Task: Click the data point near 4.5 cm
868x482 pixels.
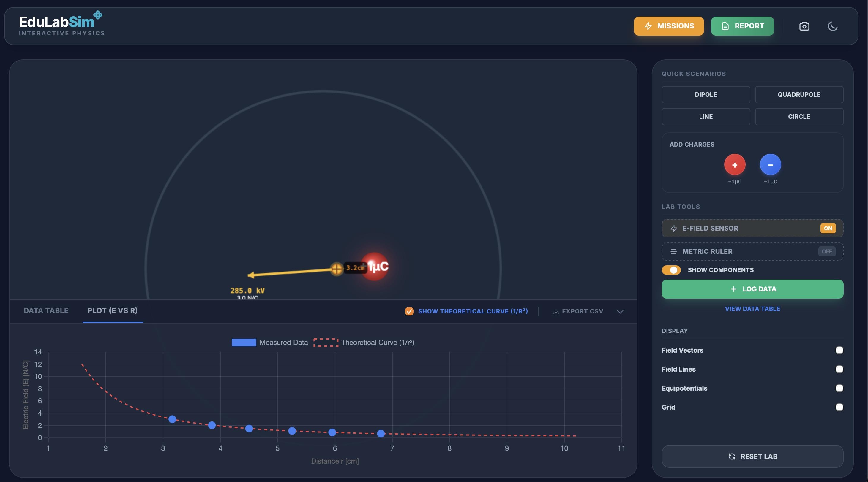Action: click(x=249, y=429)
